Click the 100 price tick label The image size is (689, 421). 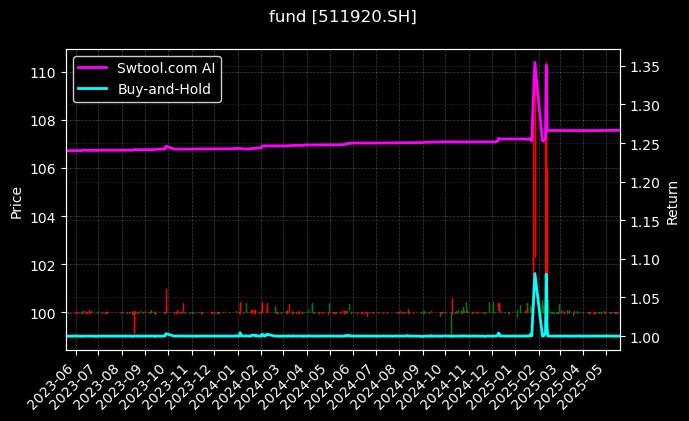(x=42, y=314)
